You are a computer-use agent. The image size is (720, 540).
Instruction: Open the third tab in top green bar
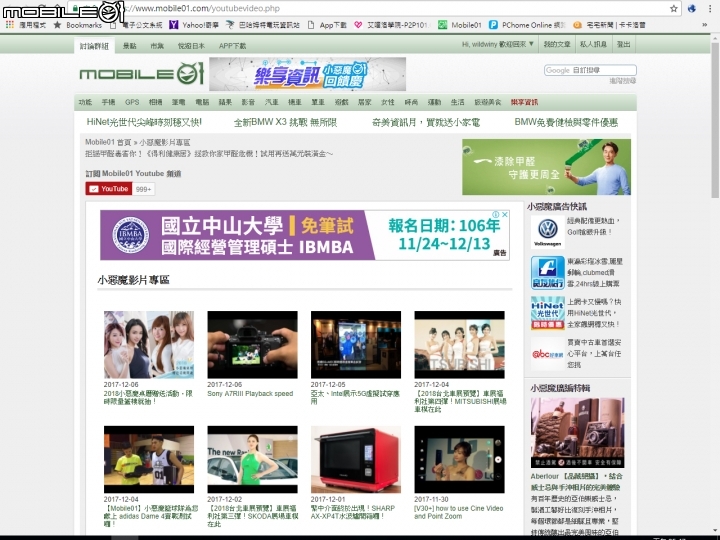157,46
